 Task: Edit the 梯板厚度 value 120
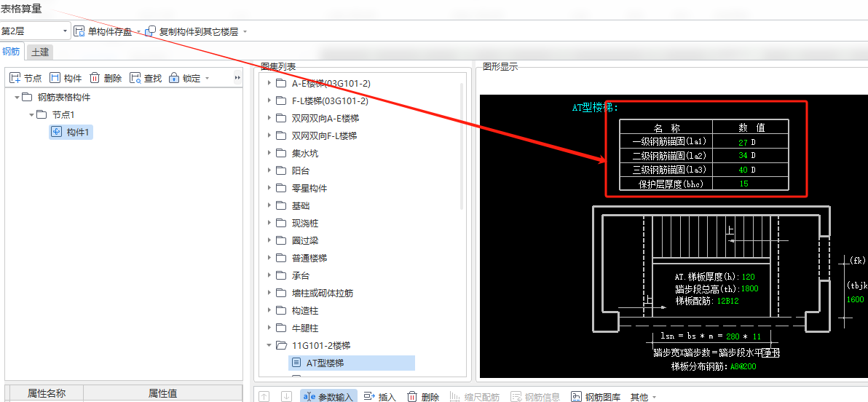pos(748,277)
